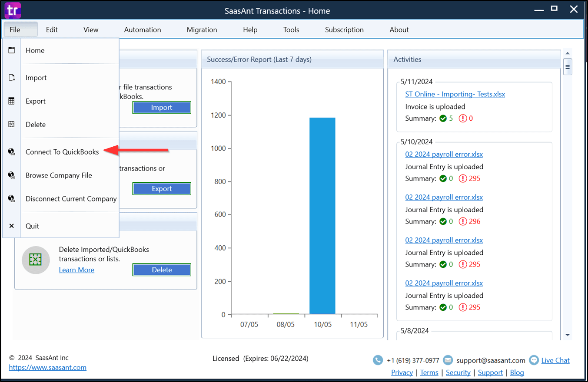The width and height of the screenshot is (588, 382).
Task: Click the Live Chat bubble icon
Action: tap(534, 360)
